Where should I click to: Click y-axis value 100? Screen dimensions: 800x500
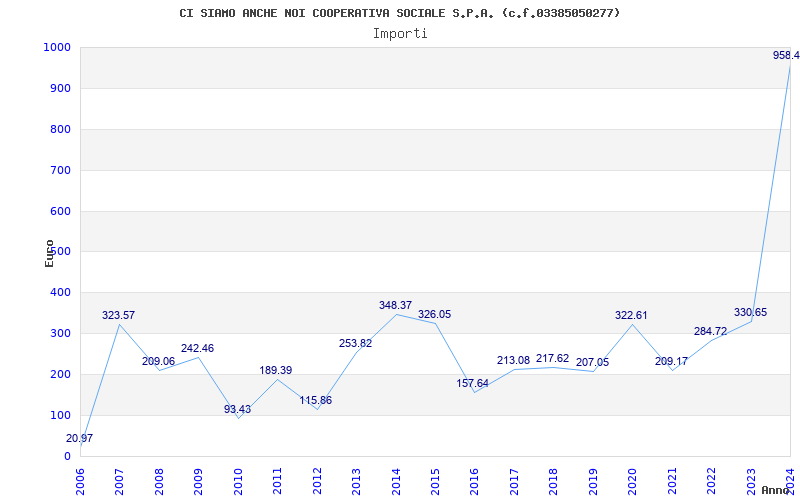click(x=60, y=415)
